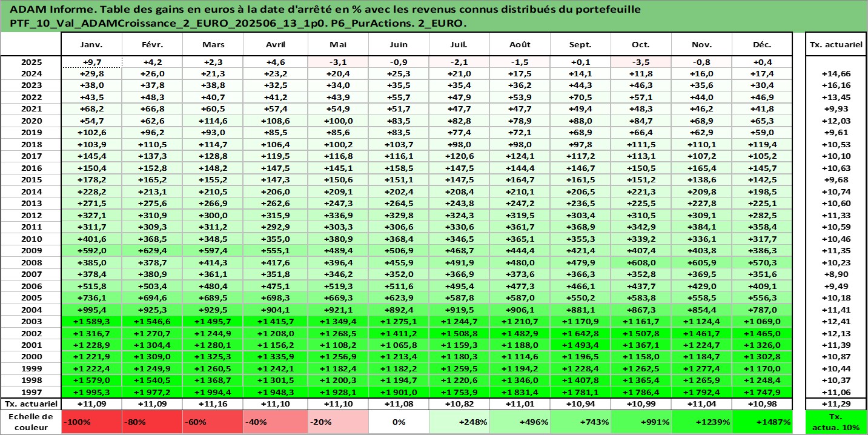The width and height of the screenshot is (868, 435).
Task: Click the 'Mai' column header
Action: [x=338, y=45]
